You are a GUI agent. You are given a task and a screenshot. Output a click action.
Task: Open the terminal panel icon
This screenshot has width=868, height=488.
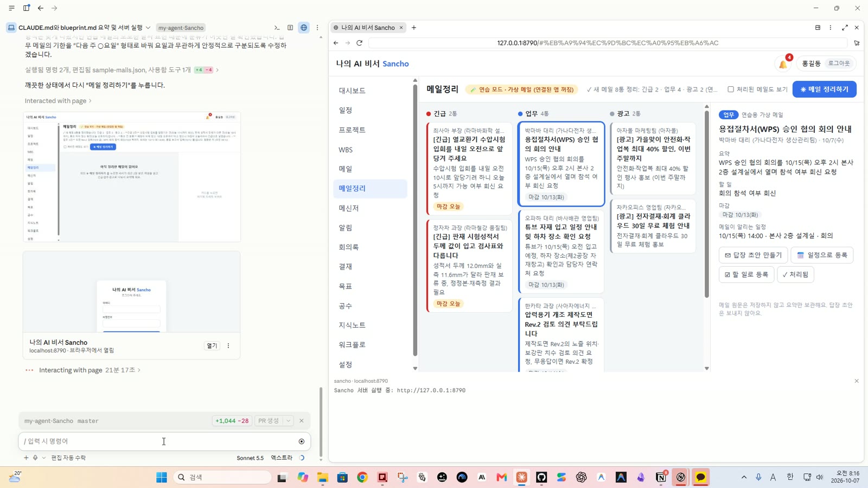click(x=277, y=28)
